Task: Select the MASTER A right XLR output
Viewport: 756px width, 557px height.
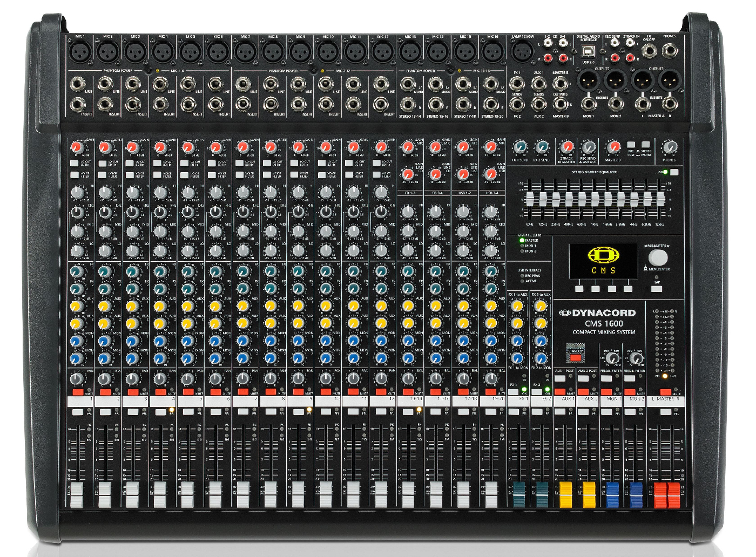Action: click(670, 81)
